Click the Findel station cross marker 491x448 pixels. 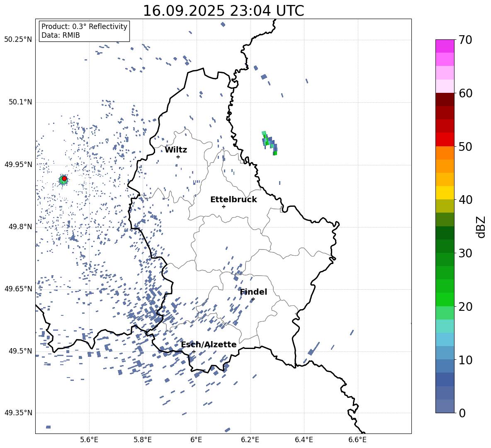tap(253, 299)
